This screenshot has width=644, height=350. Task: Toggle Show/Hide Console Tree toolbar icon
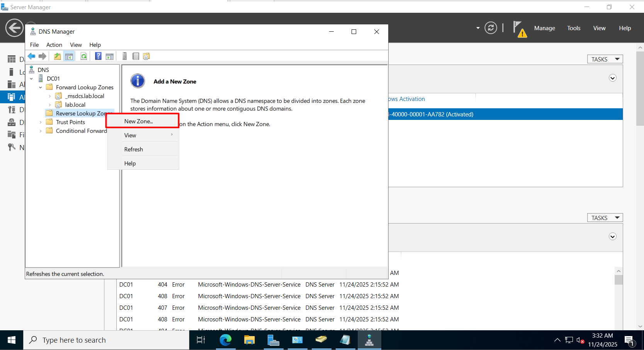point(69,56)
